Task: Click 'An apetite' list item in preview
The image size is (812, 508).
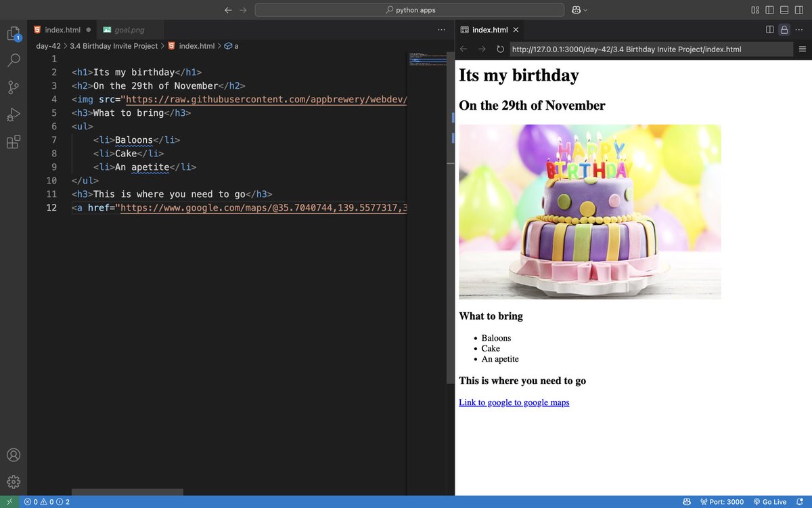Action: point(500,359)
